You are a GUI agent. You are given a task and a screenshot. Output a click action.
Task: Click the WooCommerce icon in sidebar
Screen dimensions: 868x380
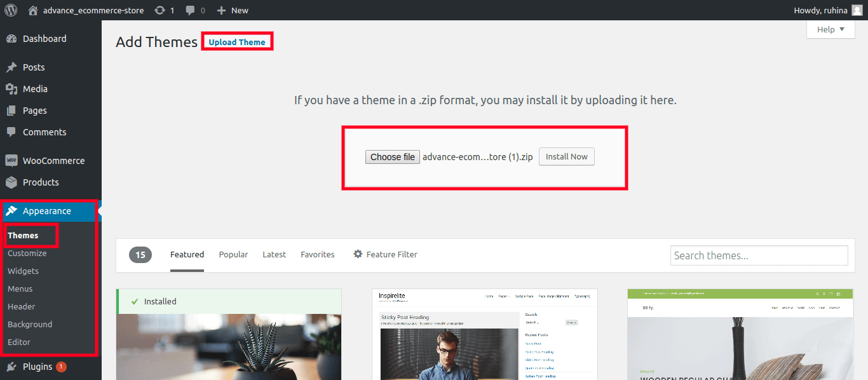coord(11,161)
